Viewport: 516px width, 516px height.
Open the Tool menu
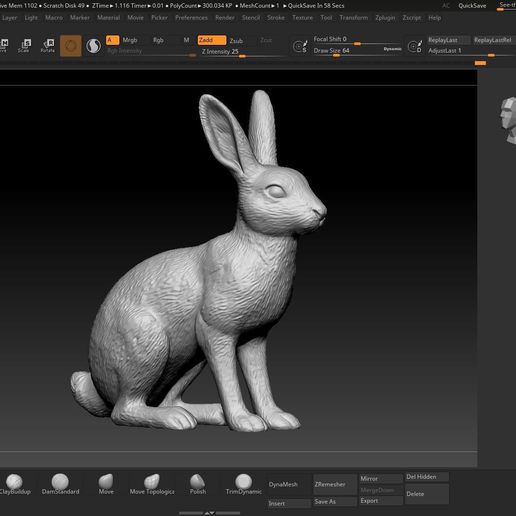pyautogui.click(x=326, y=18)
